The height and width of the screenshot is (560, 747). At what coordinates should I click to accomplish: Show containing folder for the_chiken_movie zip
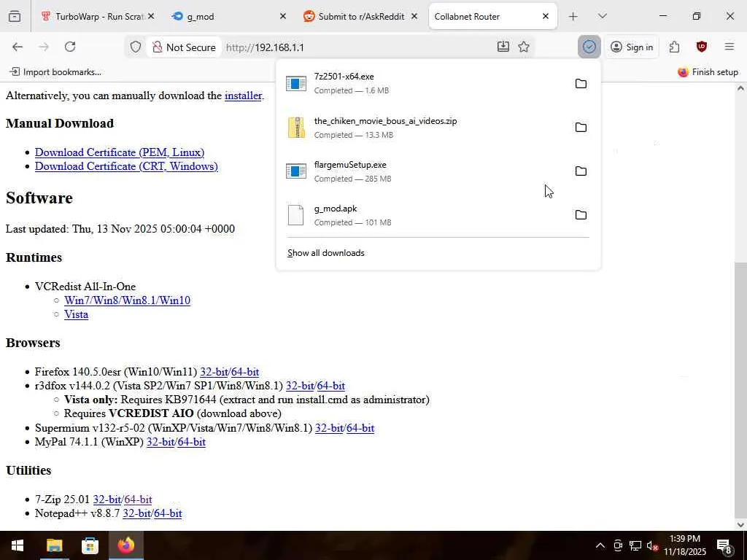581,128
